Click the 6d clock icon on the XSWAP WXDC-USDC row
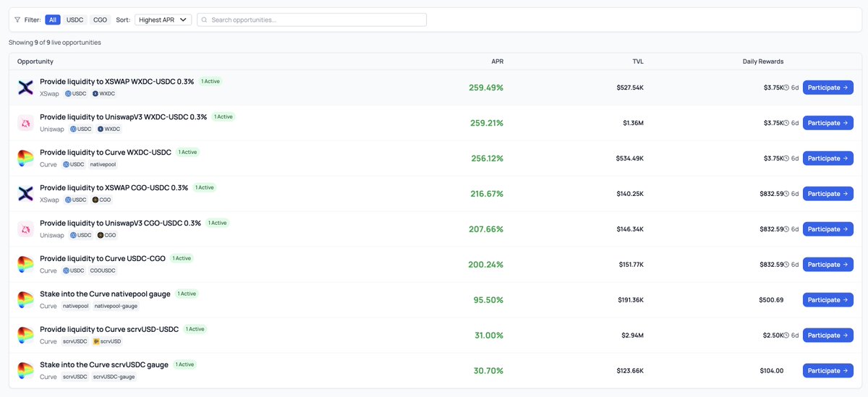868x397 pixels. tap(786, 87)
